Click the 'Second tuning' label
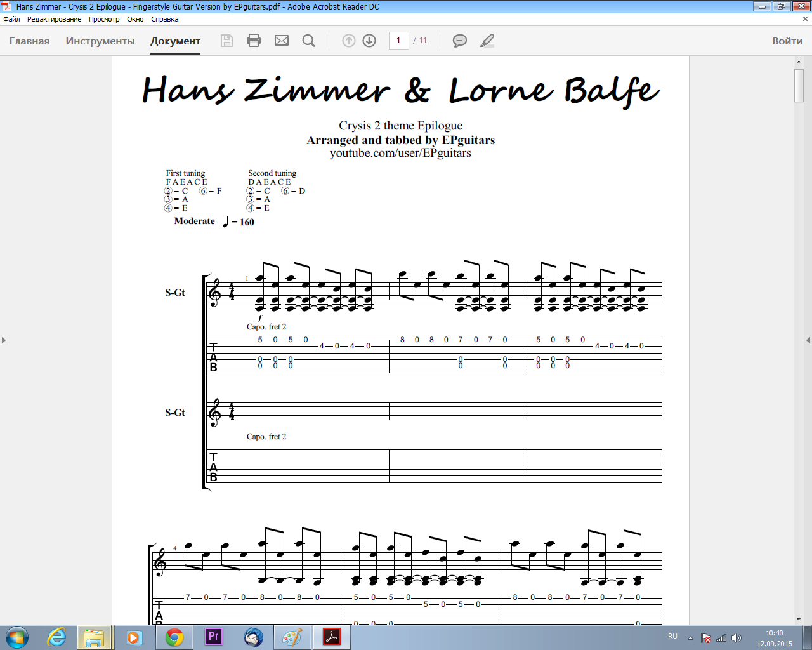Screen dimensions: 812x650 pos(272,173)
